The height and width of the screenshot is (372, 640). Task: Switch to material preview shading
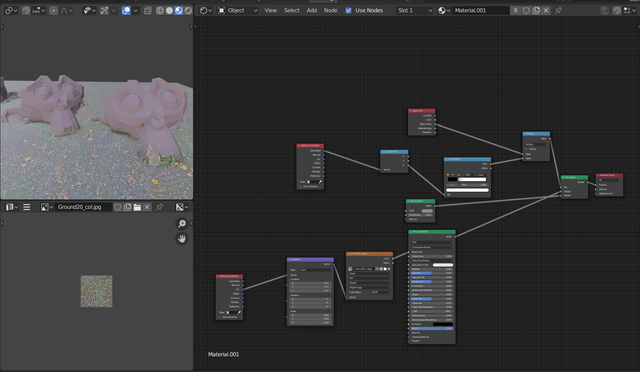pyautogui.click(x=179, y=11)
